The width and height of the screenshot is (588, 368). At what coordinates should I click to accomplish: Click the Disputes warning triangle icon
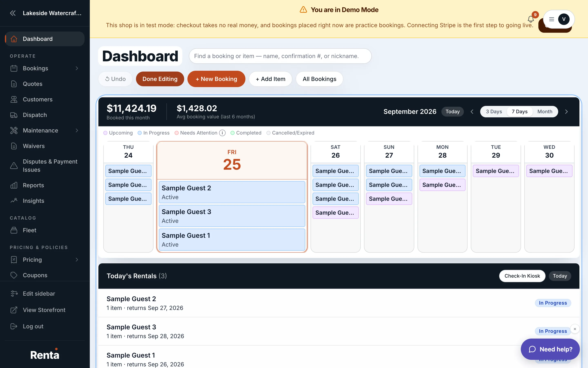click(14, 166)
